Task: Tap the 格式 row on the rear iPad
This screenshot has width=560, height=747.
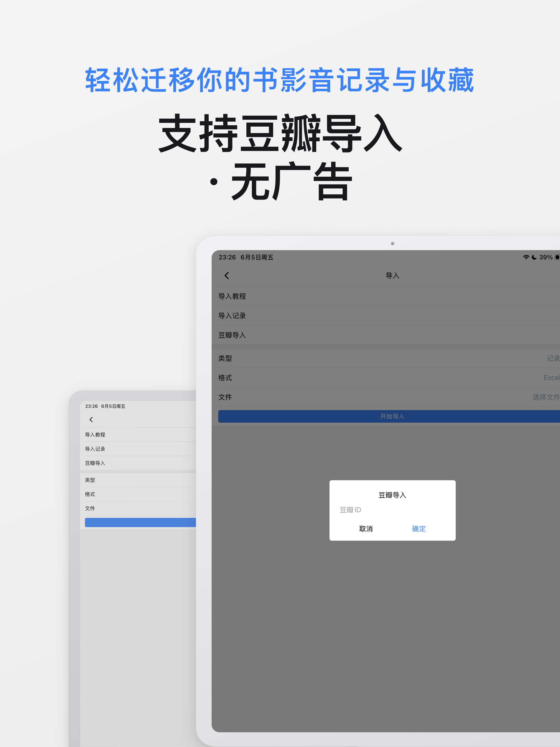Action: pyautogui.click(x=138, y=494)
